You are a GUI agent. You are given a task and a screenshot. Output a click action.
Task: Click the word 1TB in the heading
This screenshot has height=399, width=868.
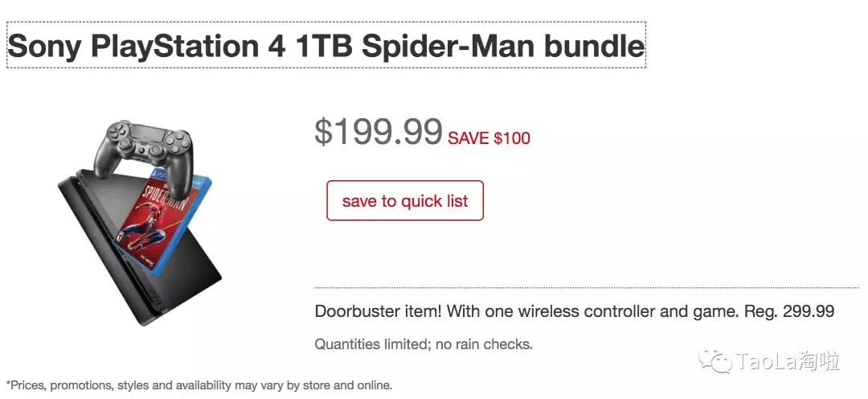(x=324, y=46)
